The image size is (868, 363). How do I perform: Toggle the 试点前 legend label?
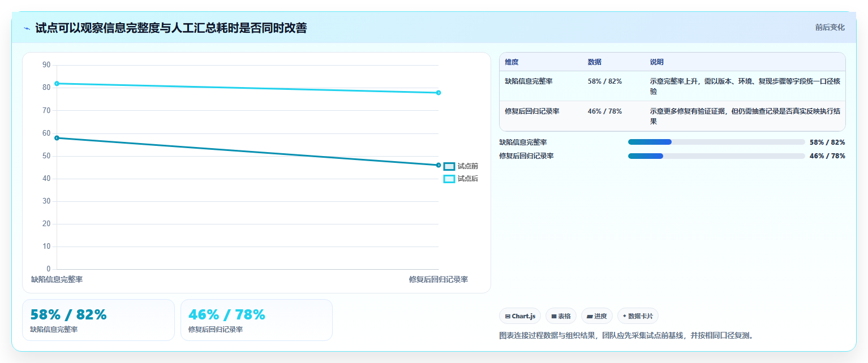[x=468, y=166]
